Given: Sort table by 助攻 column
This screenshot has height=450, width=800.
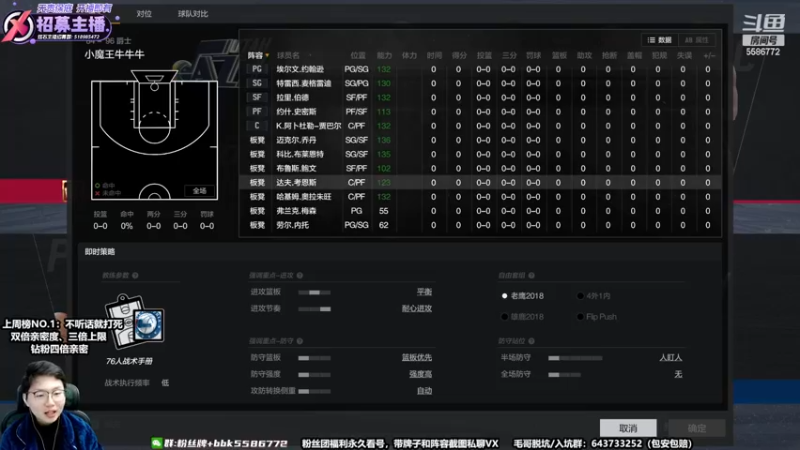Looking at the screenshot, I should click(x=584, y=55).
